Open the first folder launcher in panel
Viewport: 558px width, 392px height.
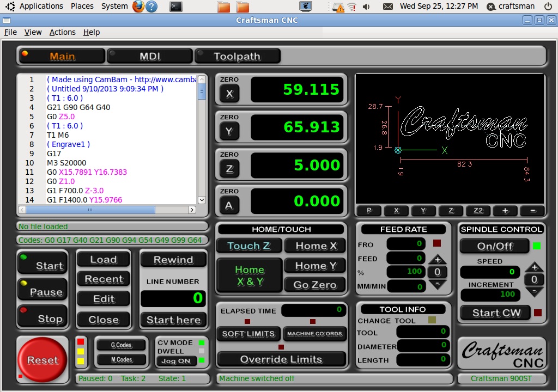pyautogui.click(x=223, y=7)
